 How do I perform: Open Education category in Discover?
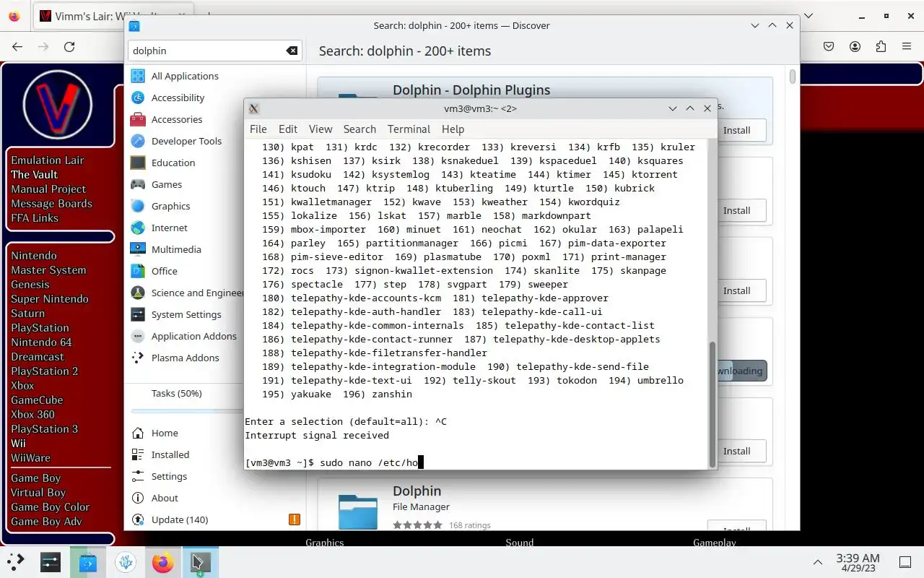coord(173,163)
